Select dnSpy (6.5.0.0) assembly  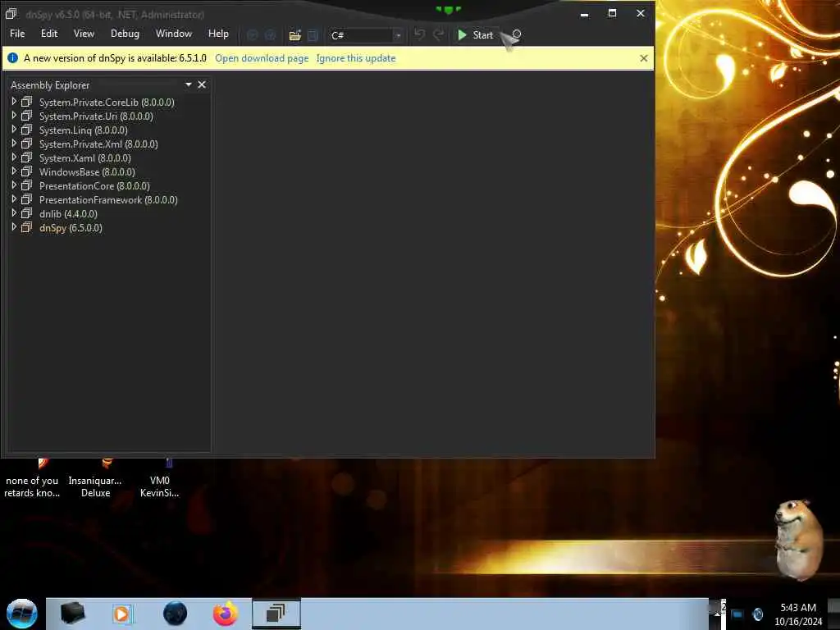tap(71, 228)
